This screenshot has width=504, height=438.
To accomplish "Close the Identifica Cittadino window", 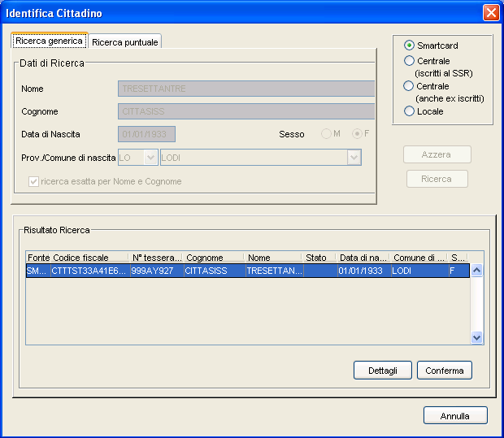I will [x=490, y=13].
